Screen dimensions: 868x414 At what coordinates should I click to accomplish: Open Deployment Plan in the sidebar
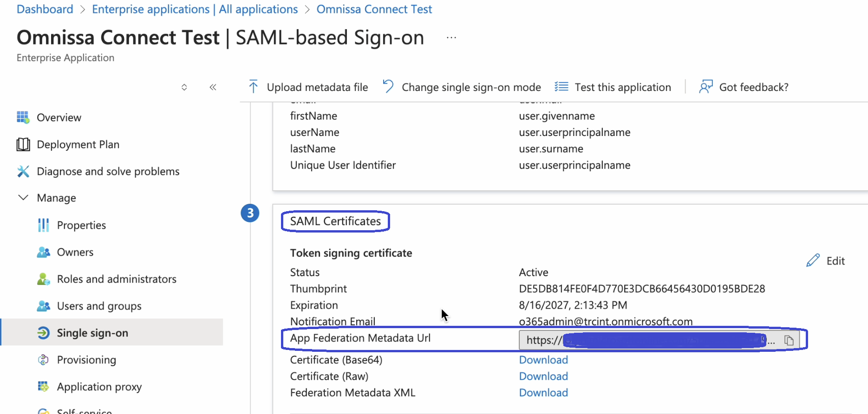78,144
